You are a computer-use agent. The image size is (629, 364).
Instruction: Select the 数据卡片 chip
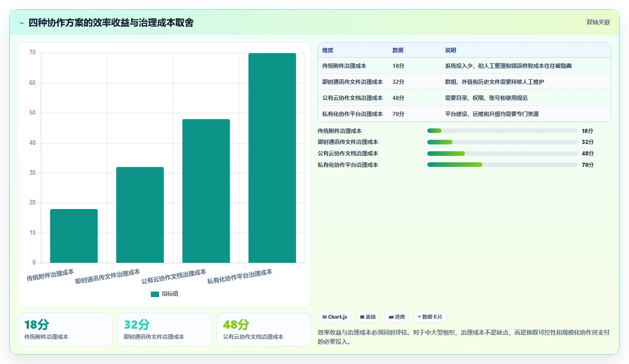pyautogui.click(x=430, y=317)
